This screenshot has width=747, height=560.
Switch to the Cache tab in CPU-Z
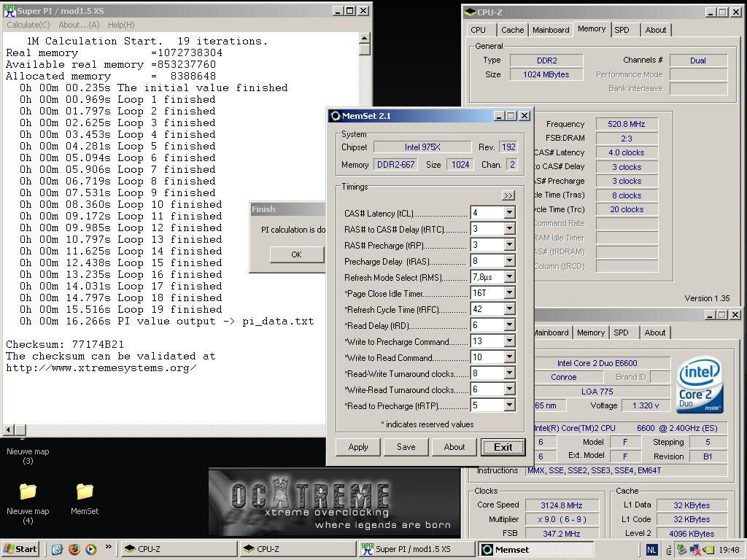point(513,30)
